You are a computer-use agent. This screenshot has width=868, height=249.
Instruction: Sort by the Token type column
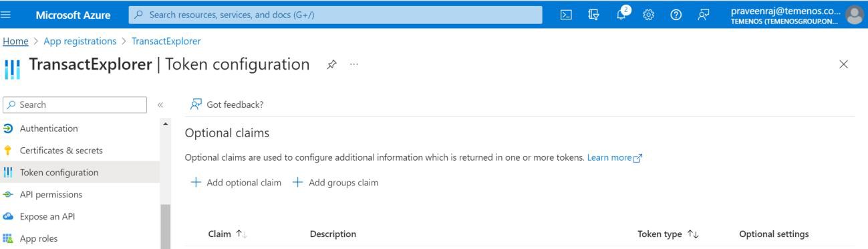pos(668,234)
